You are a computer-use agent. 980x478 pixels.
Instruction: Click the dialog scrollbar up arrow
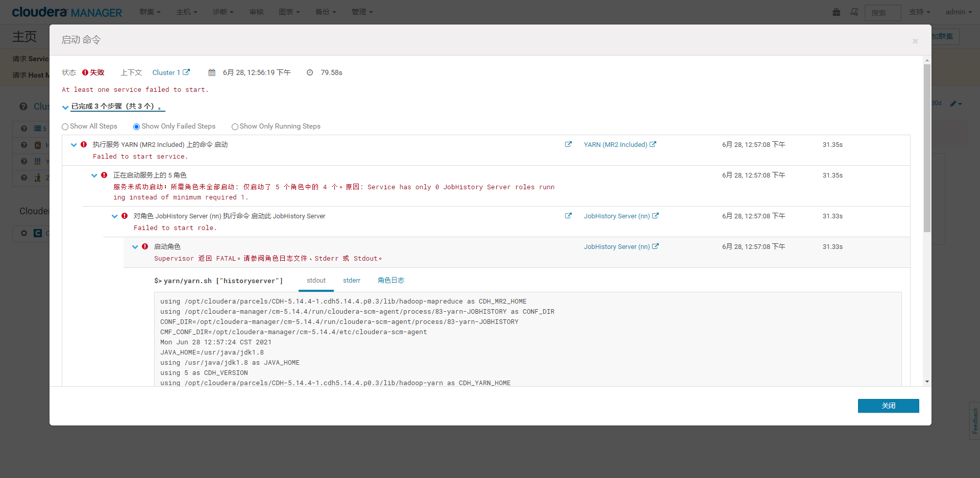(x=927, y=60)
